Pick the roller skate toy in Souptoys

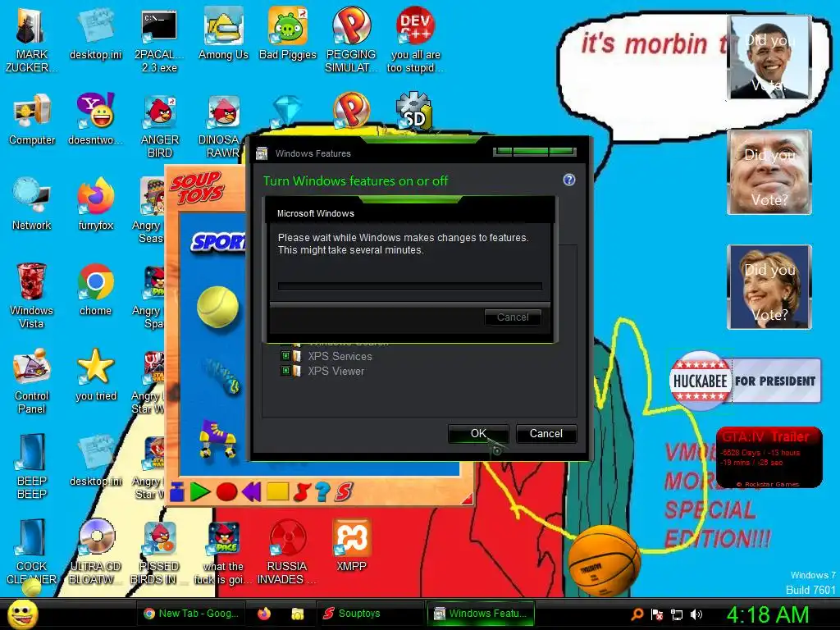[x=217, y=440]
